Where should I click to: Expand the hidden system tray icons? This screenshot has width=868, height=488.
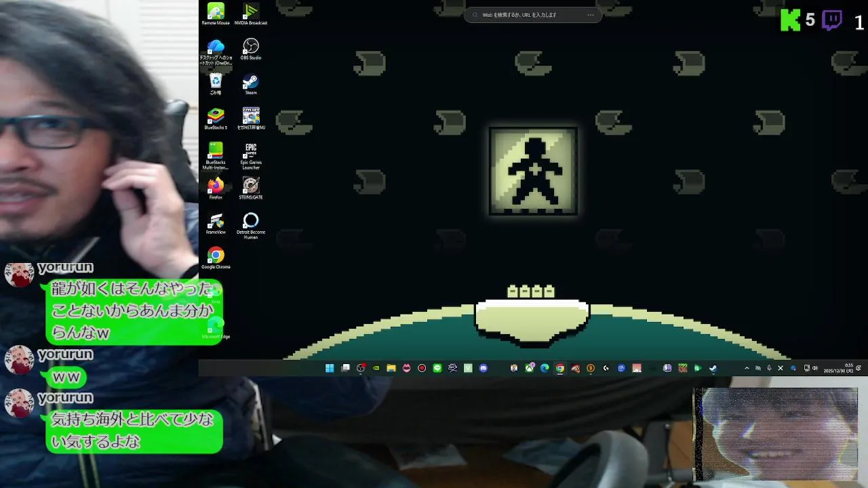click(747, 368)
